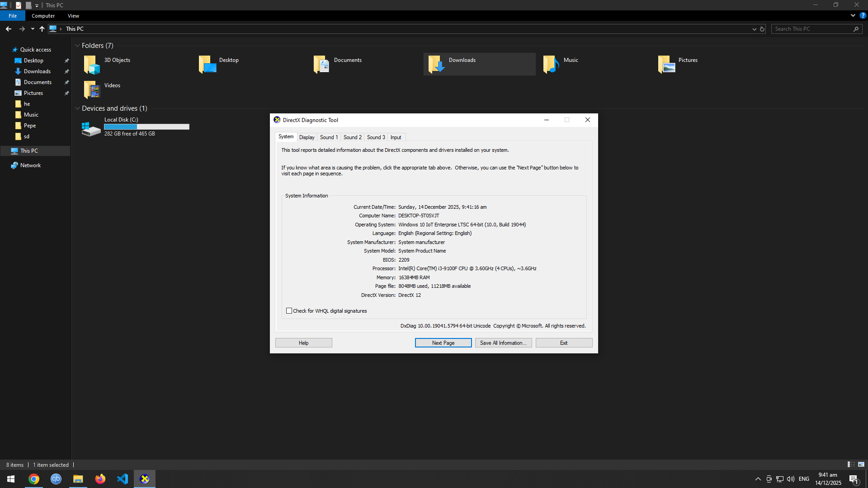Click the Next Page button

443,343
